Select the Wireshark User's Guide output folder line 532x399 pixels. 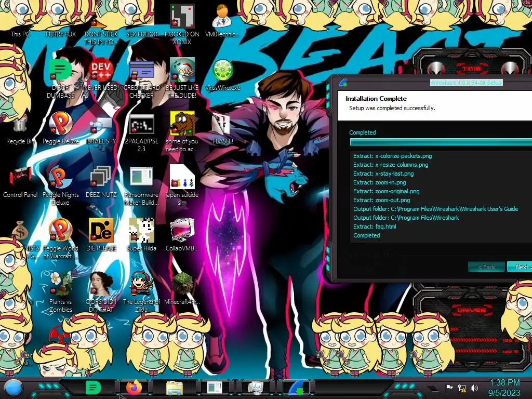pos(436,209)
